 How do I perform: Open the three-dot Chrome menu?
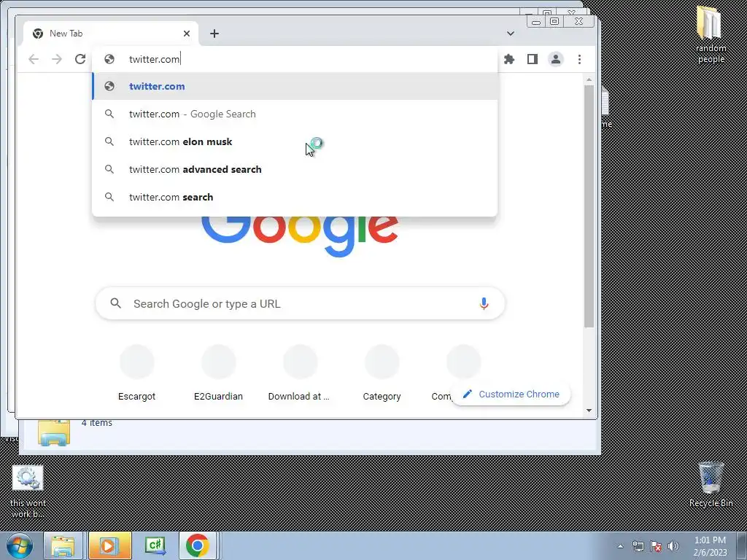tap(579, 59)
